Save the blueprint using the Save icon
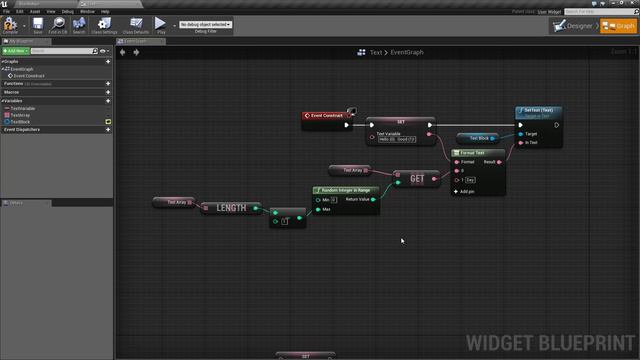 38,25
